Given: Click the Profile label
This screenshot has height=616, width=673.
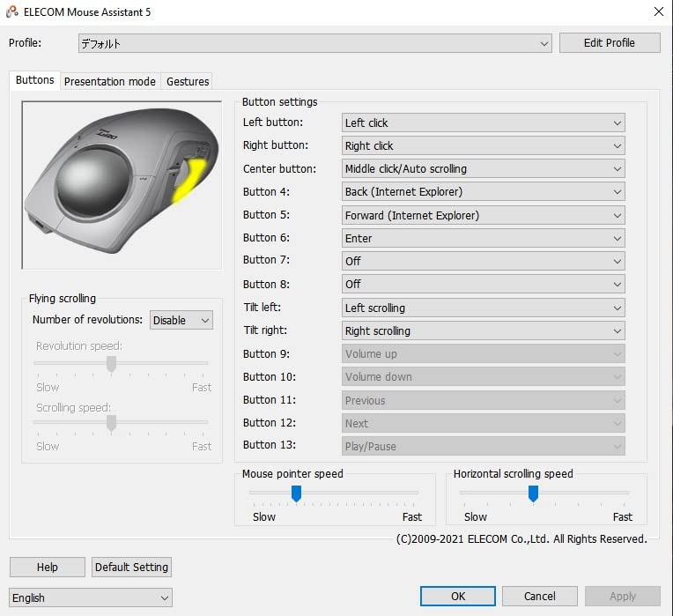Looking at the screenshot, I should tap(25, 42).
